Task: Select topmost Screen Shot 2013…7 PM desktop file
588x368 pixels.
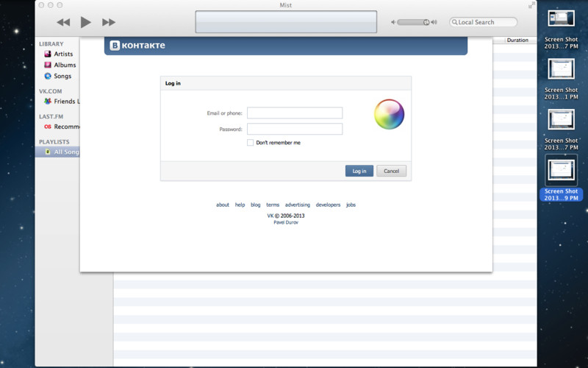Action: [561, 29]
